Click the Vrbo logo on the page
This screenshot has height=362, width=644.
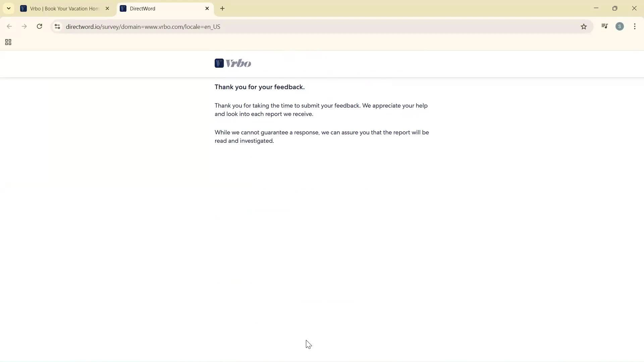coord(233,63)
